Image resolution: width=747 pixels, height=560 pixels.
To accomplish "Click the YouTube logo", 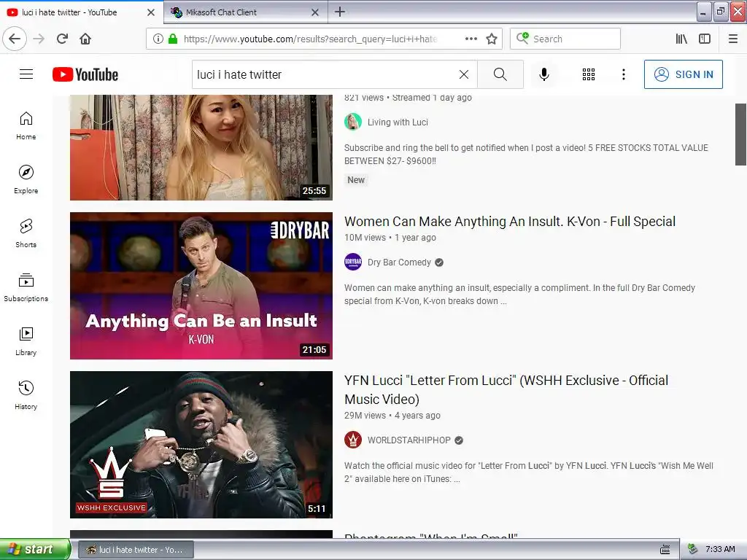I will coord(85,74).
